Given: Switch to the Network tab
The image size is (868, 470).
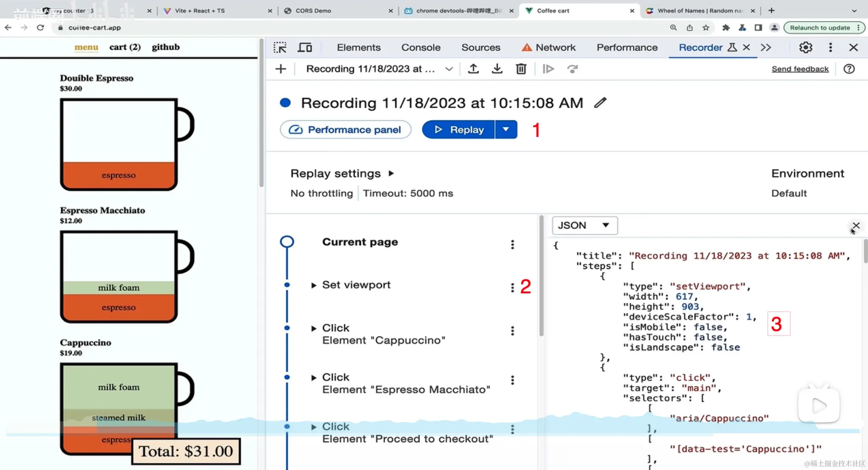Looking at the screenshot, I should tap(555, 48).
